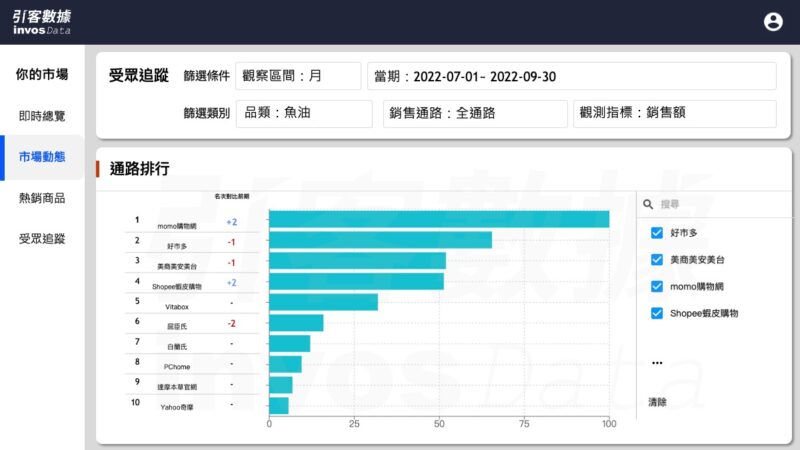The width and height of the screenshot is (800, 450).
Task: Navigate to 受眾追蹤 sidebar item
Action: coord(42,239)
